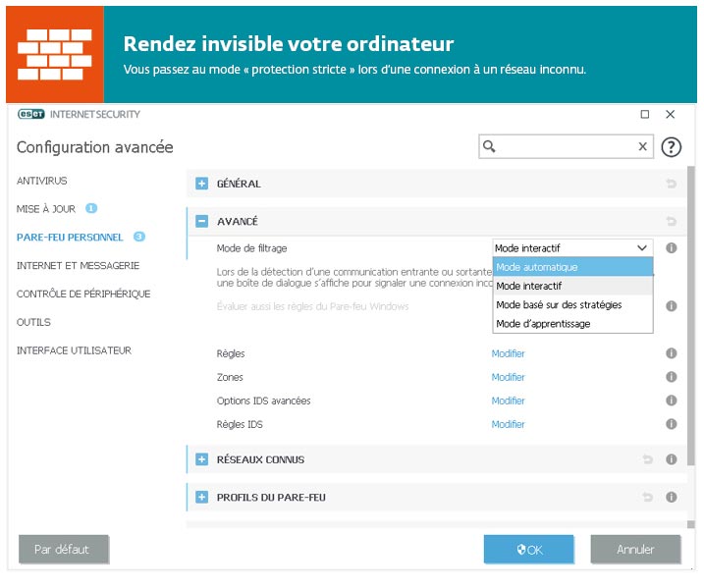The image size is (704, 588).
Task: Select Mode automatique from the list
Action: pyautogui.click(x=572, y=267)
